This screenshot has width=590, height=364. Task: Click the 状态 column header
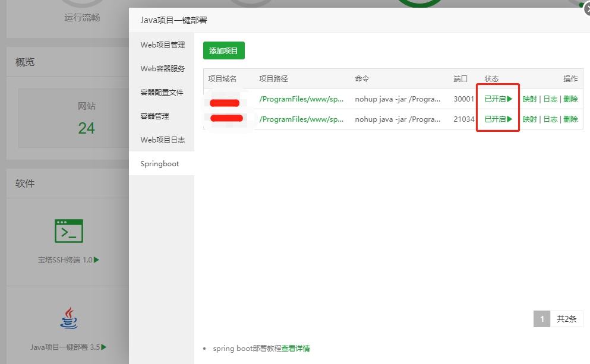tap(491, 78)
